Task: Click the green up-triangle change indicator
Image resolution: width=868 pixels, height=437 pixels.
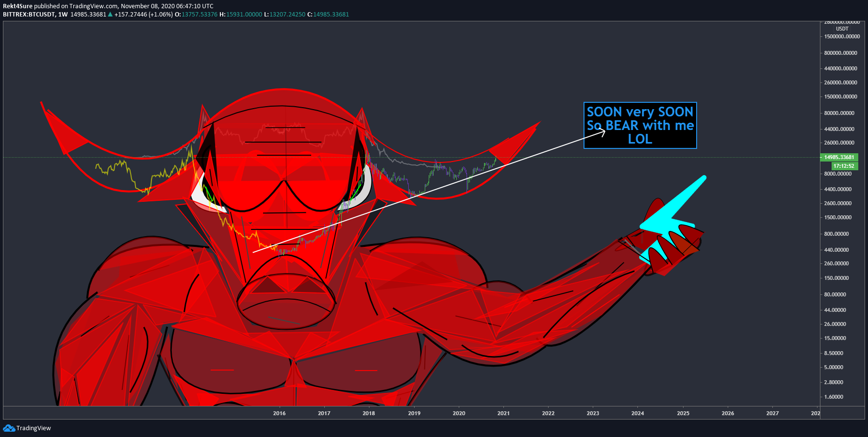Action: (110, 14)
